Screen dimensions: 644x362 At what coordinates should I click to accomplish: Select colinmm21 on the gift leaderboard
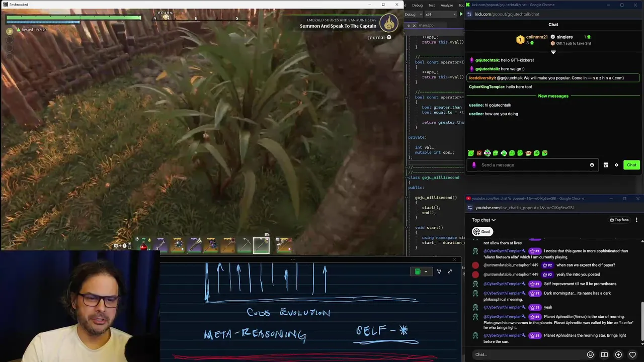(537, 37)
